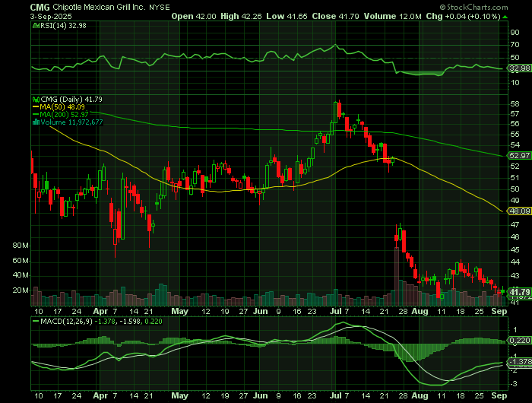Screen dimensions: 532x403
Task: Click the 47 label on the price axis
Action: click(x=515, y=224)
